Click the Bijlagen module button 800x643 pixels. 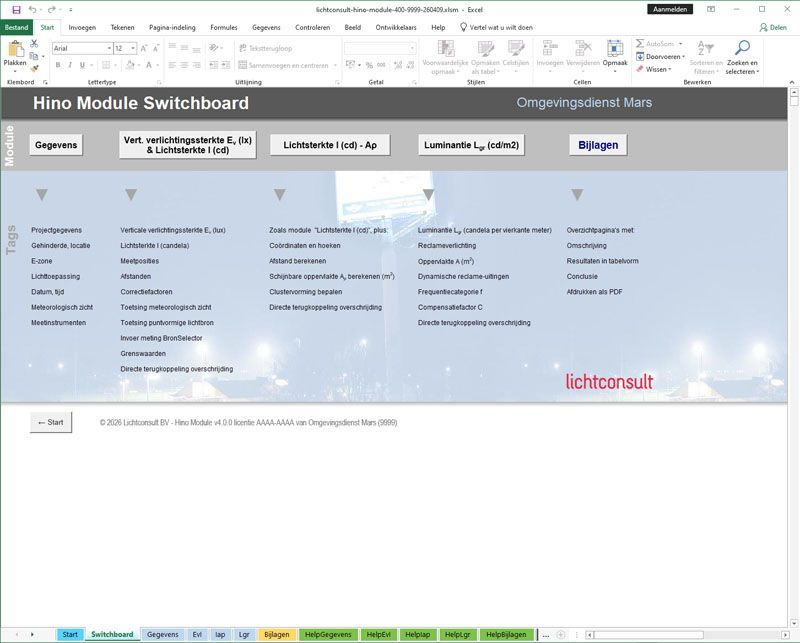(x=598, y=145)
